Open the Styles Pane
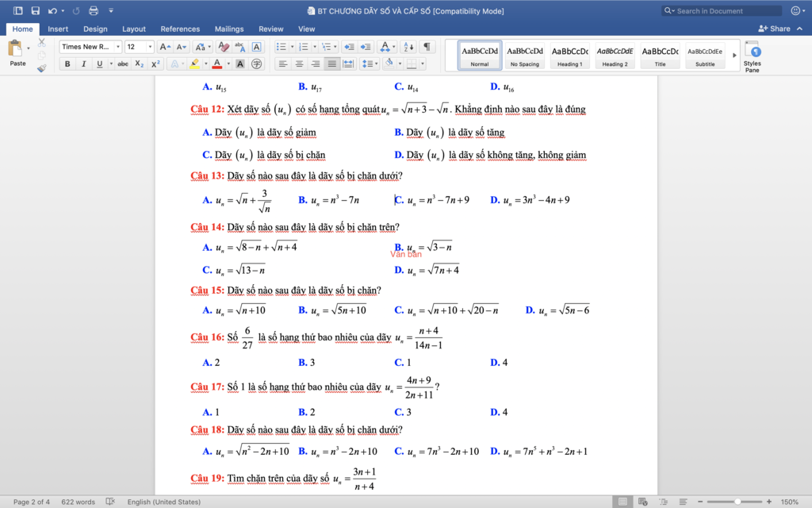The image size is (812, 508). tap(752, 56)
